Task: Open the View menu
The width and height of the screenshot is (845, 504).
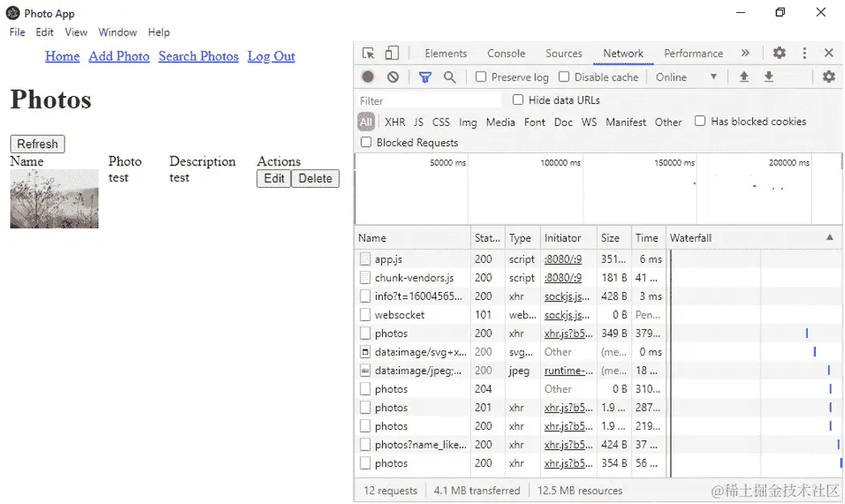Action: point(76,32)
